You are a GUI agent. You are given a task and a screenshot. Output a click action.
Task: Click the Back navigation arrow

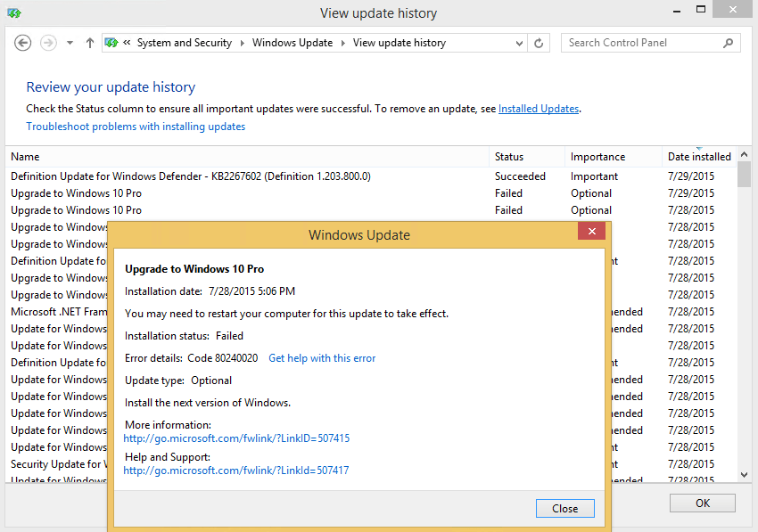point(22,43)
